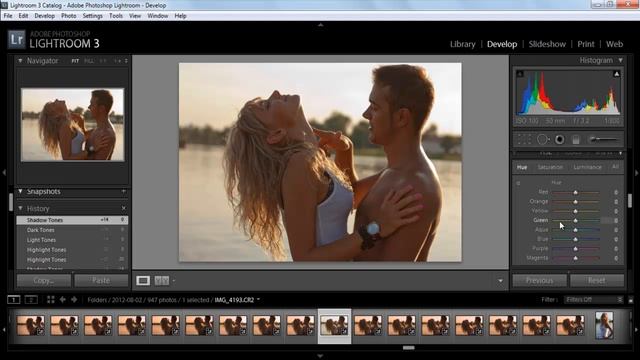Expand the Snapshots panel
640x360 pixels.
[x=20, y=191]
